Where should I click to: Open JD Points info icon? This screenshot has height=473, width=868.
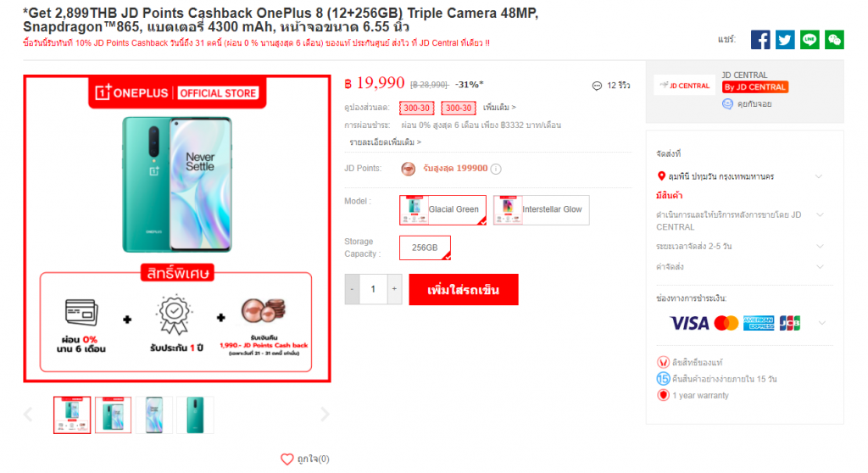496,169
